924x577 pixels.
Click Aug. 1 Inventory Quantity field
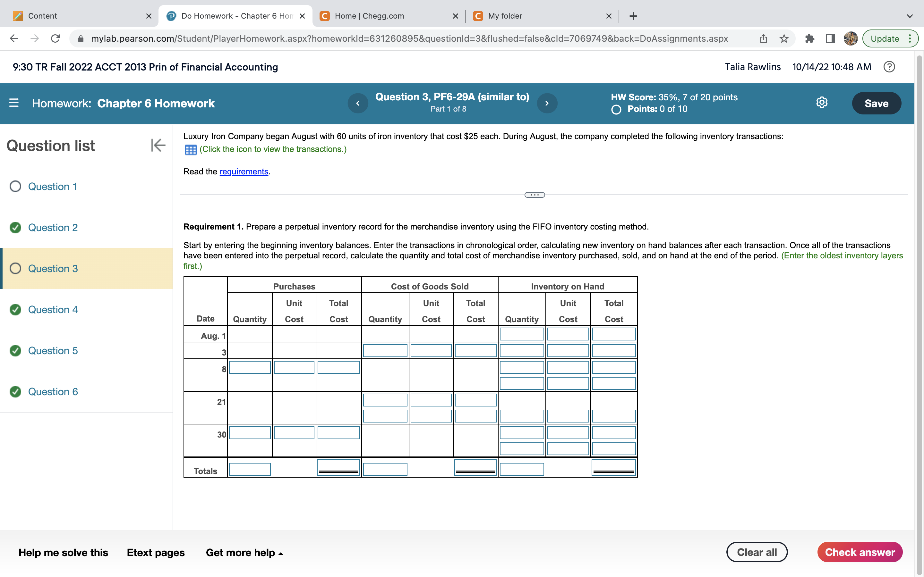point(522,334)
